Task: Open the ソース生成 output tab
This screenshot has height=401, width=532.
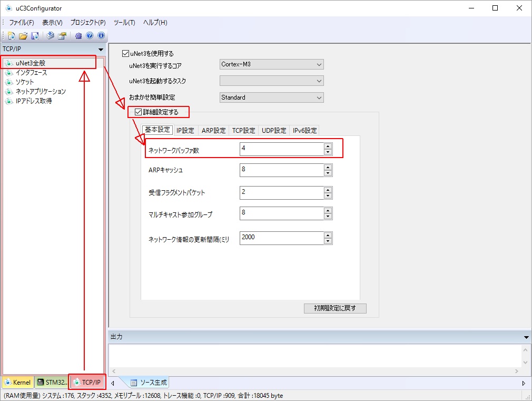Action: point(149,383)
